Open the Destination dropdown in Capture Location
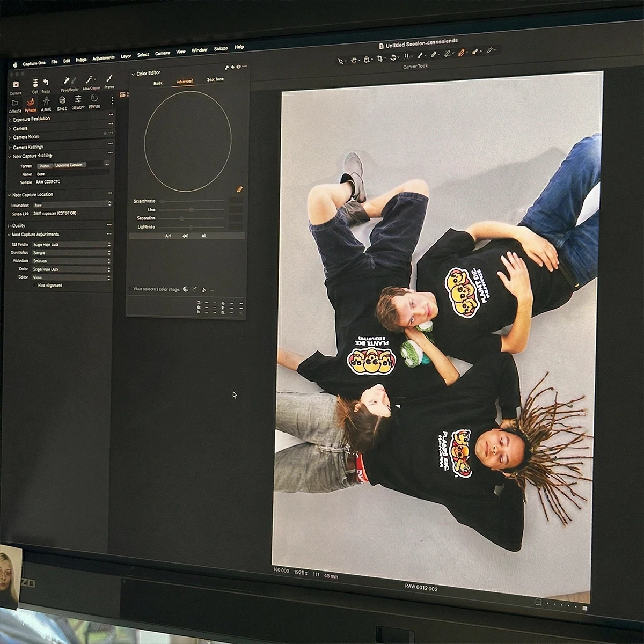644x644 pixels. [72, 204]
